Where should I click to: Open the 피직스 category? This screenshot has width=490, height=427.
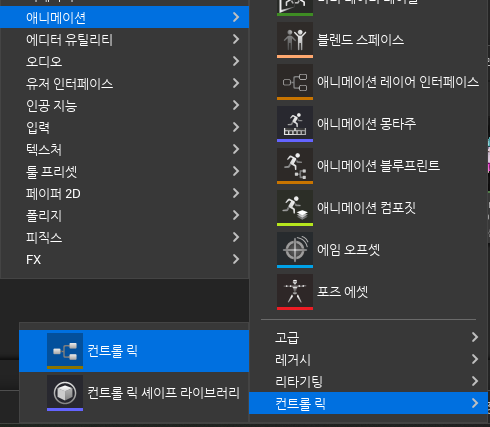[x=124, y=237]
